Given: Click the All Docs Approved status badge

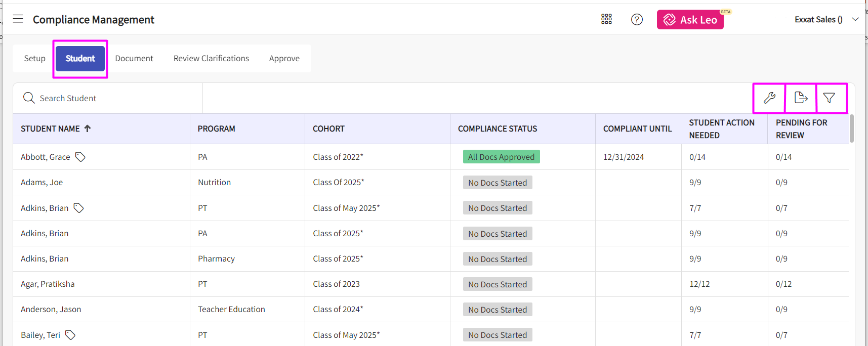Looking at the screenshot, I should (x=501, y=157).
